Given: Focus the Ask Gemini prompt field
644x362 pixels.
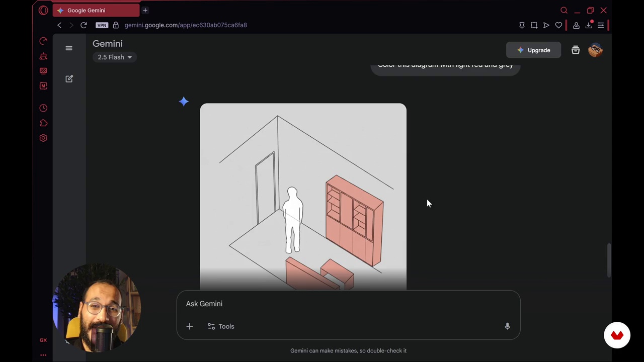Looking at the screenshot, I should (348, 304).
